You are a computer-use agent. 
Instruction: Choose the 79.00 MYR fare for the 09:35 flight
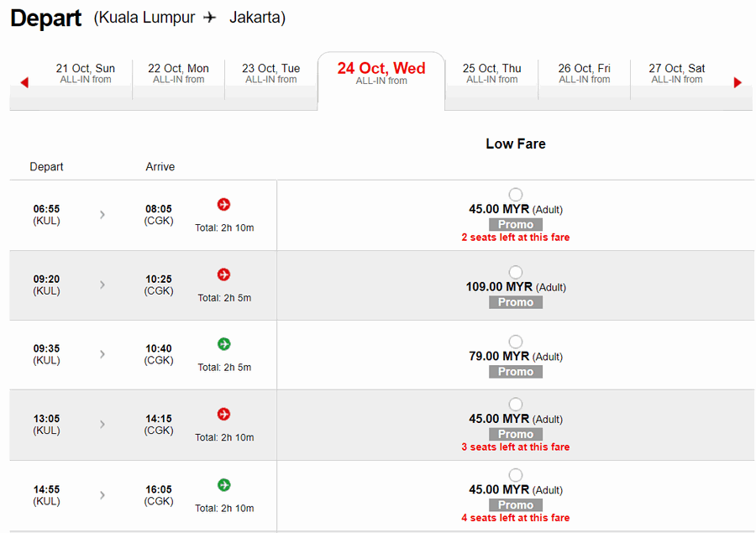pyautogui.click(x=516, y=341)
